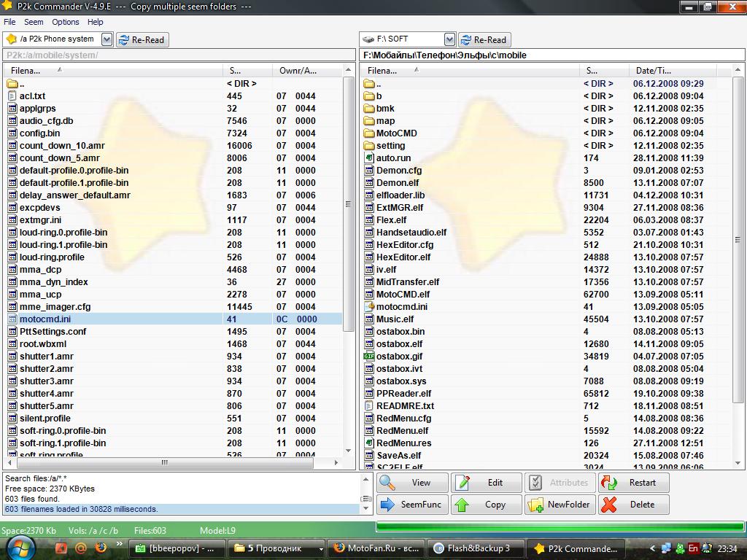This screenshot has height=560, width=747.
Task: Click right panel vertical scrollbar up arrow
Action: (x=738, y=71)
